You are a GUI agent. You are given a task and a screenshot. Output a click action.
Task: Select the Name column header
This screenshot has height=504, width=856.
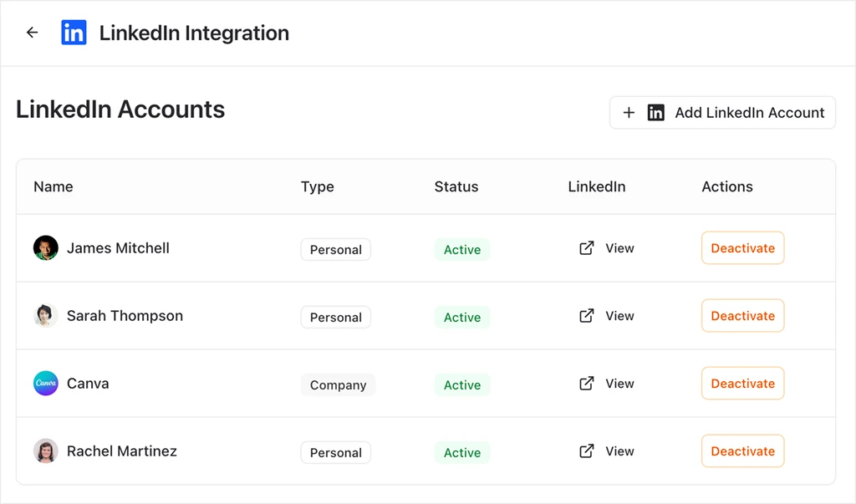pyautogui.click(x=53, y=186)
